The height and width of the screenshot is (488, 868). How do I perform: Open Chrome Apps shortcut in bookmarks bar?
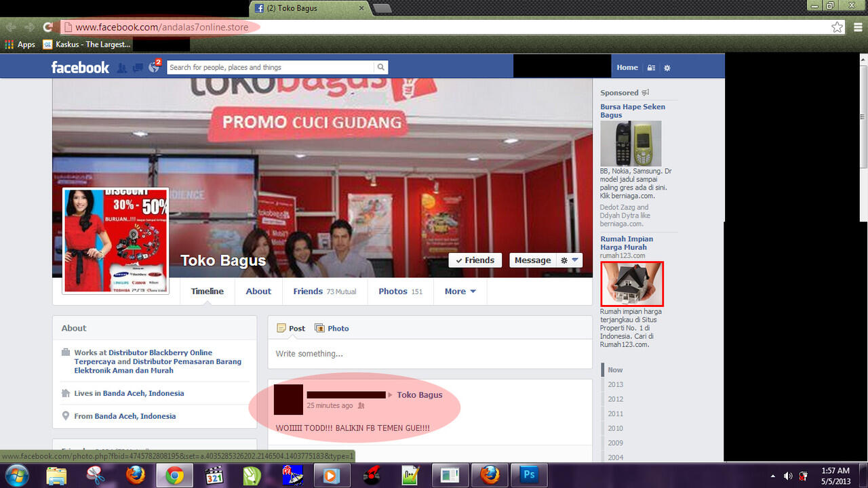pyautogui.click(x=20, y=45)
